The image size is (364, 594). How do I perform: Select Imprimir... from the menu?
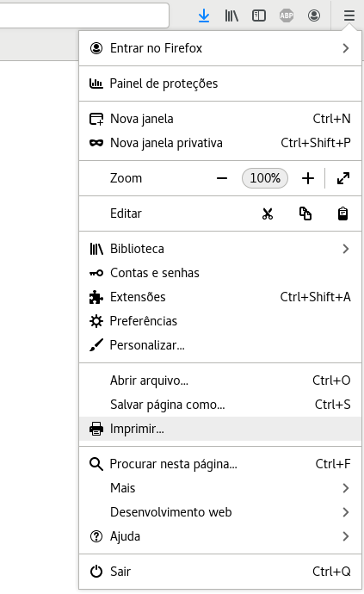coord(220,429)
